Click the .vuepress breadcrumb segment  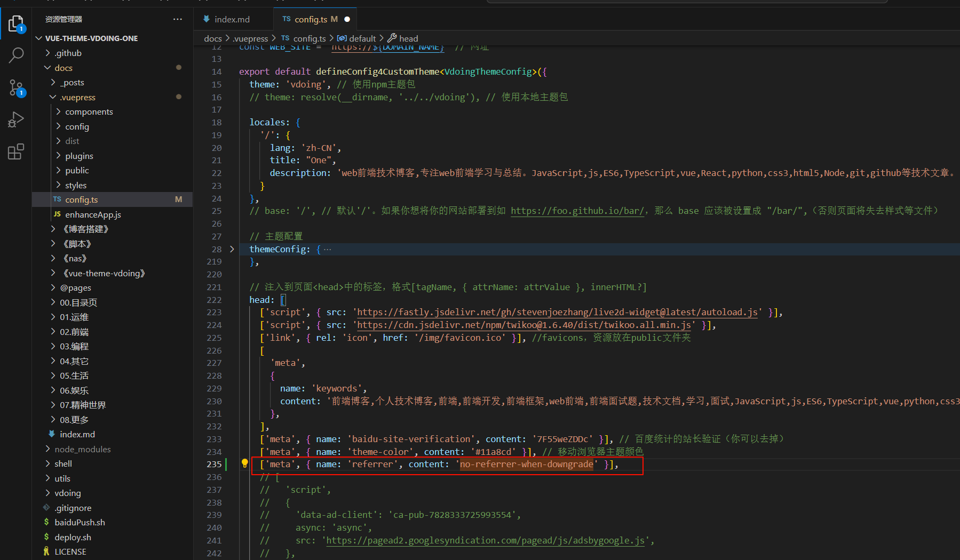250,38
